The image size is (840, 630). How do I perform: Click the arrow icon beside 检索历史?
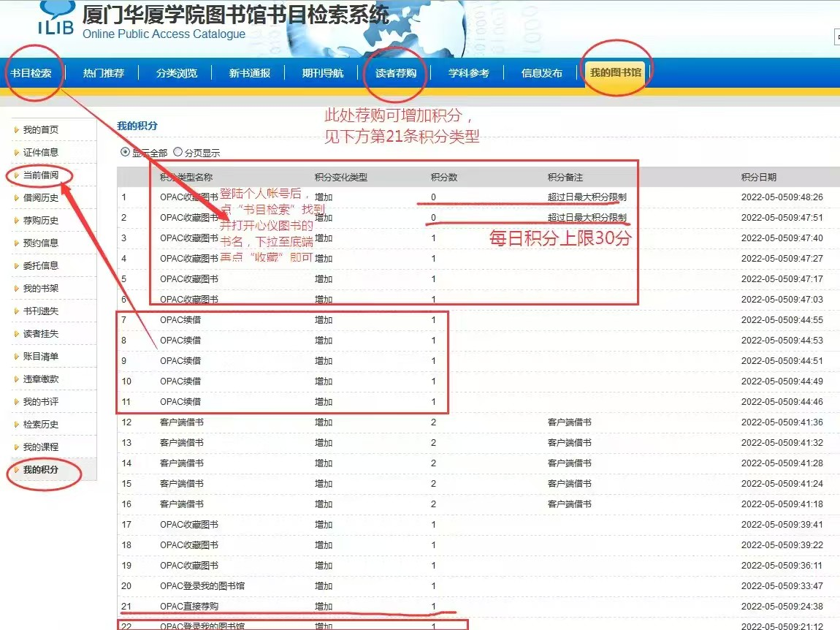point(17,424)
